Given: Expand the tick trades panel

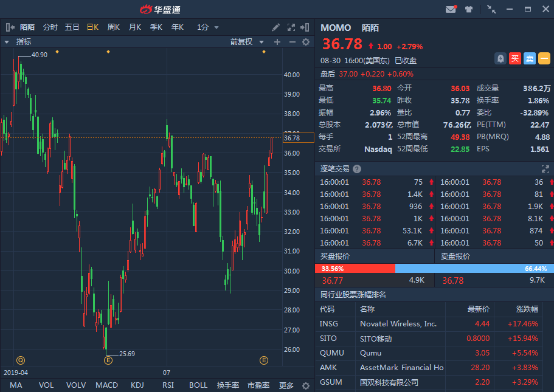Looking at the screenshot, I should click(x=545, y=169).
